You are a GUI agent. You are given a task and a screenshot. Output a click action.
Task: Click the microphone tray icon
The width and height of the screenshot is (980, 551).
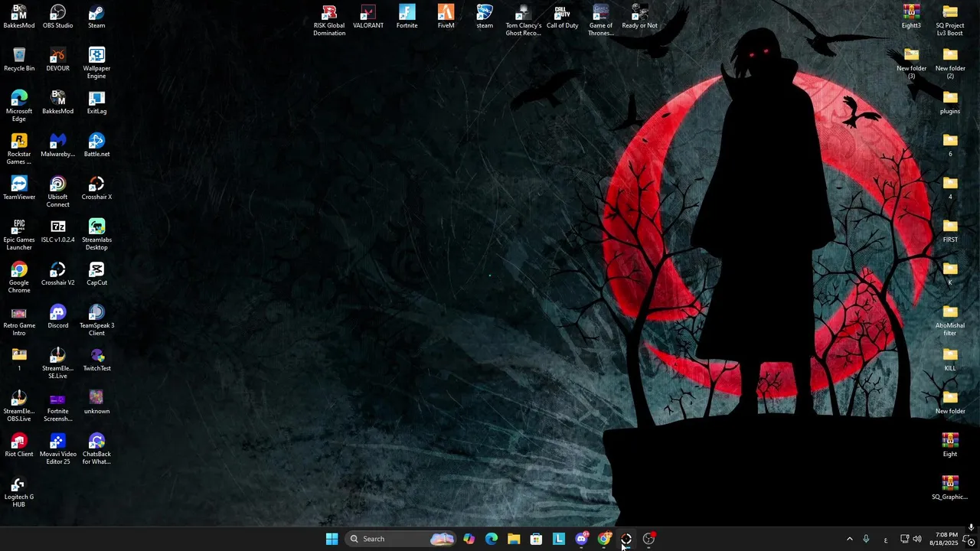pos(866,539)
